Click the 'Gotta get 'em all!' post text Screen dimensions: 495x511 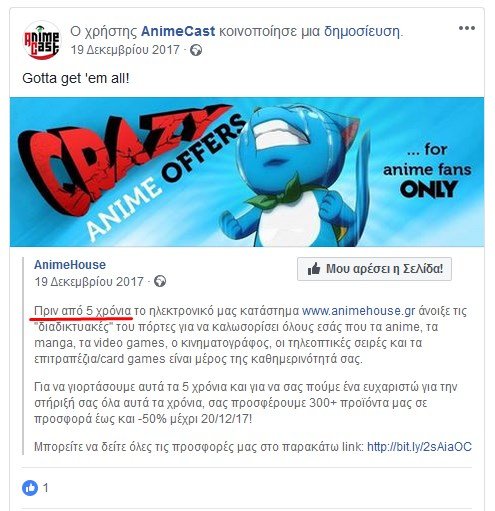click(76, 79)
